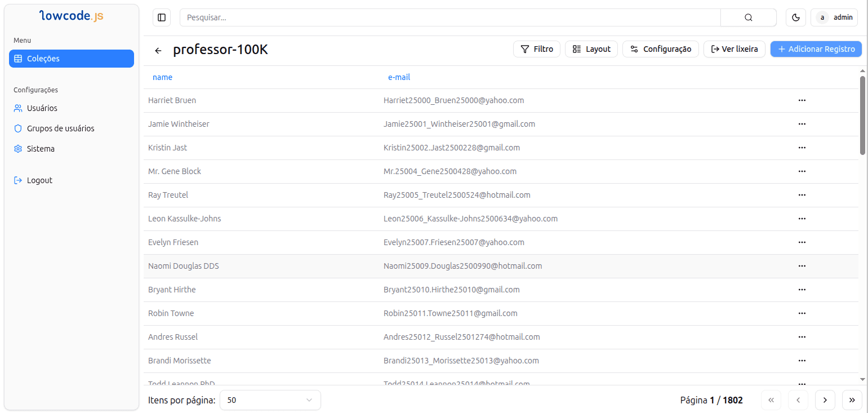
Task: Open the admin account menu
Action: pyautogui.click(x=834, y=17)
